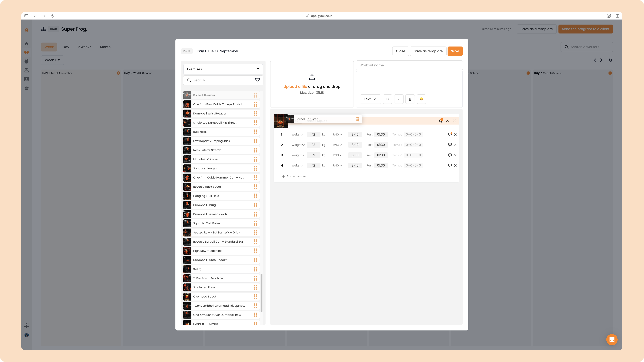Click the upload arrow icon
Viewport: 644px width, 362px height.
[x=312, y=77]
